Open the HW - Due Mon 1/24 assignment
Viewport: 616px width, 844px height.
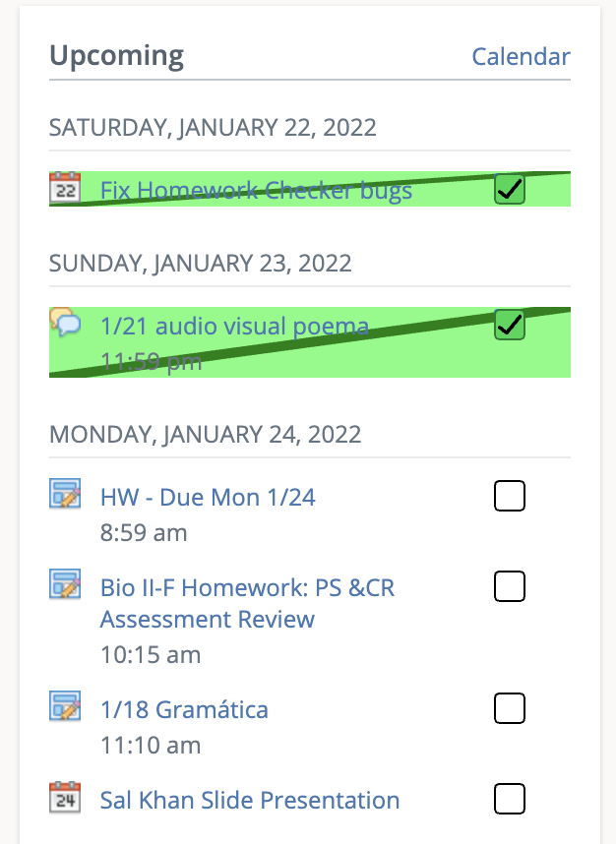click(208, 497)
